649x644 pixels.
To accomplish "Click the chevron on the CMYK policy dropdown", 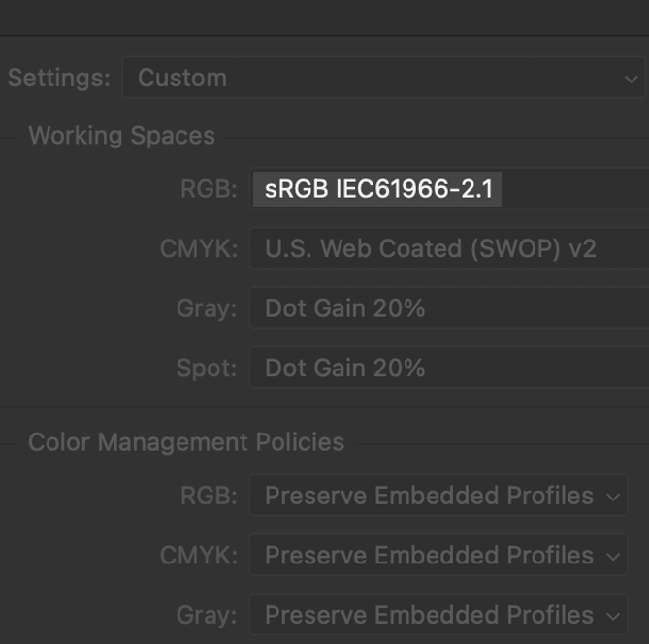I will 613,557.
